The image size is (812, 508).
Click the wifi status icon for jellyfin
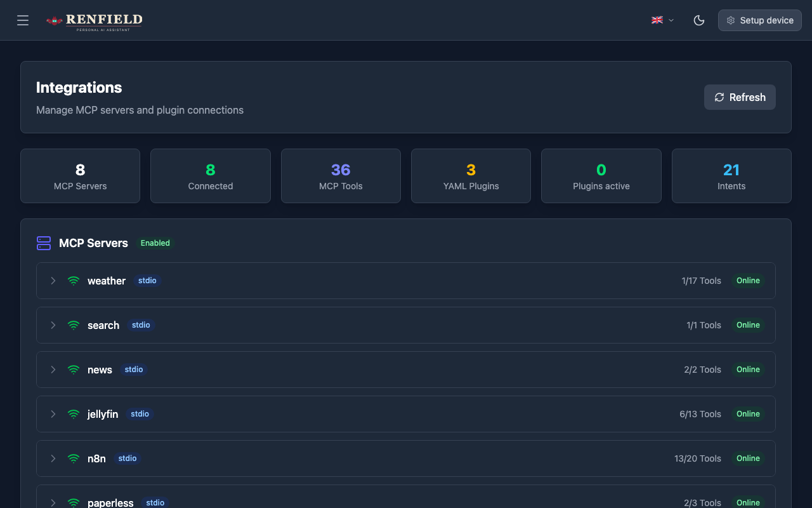click(x=73, y=413)
